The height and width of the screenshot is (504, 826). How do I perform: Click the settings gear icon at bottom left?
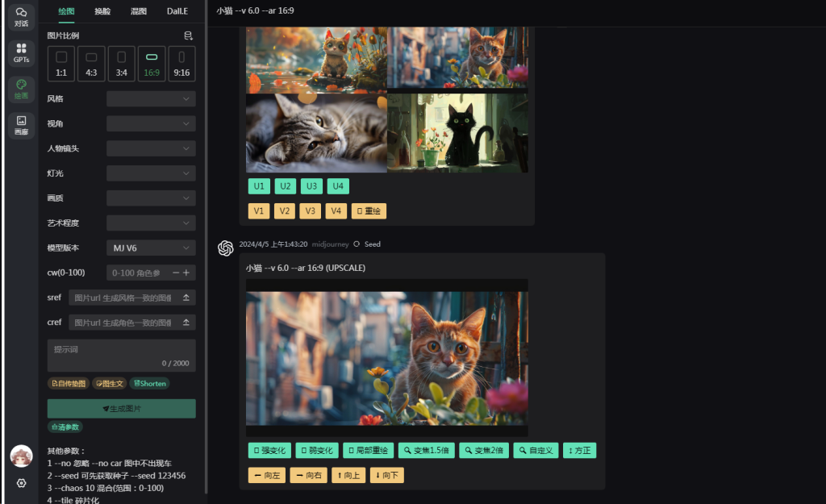pyautogui.click(x=21, y=483)
